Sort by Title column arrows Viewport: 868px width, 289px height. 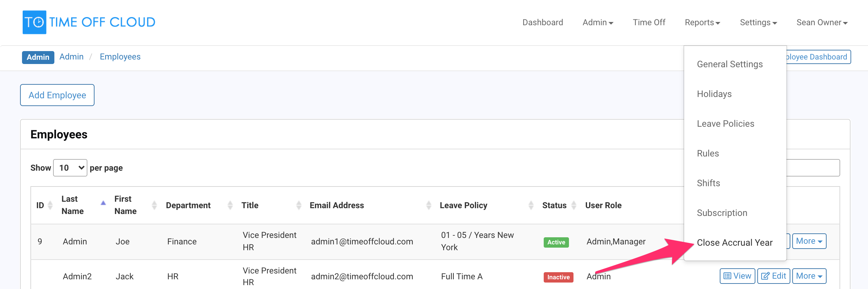[x=298, y=205]
